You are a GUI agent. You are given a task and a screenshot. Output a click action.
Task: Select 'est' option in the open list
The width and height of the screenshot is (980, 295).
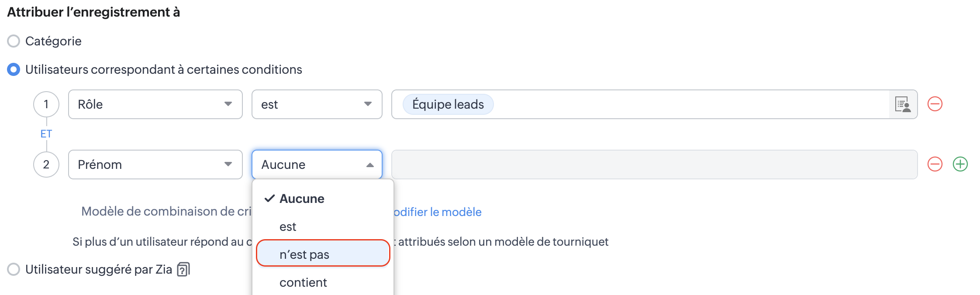288,226
